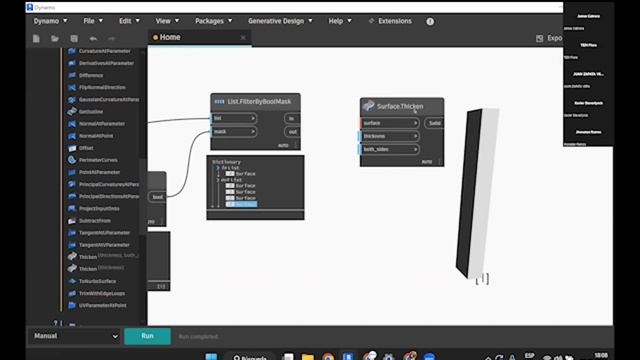Select the Offset node icon
Screen dimensions: 640x360
[x=72, y=148]
